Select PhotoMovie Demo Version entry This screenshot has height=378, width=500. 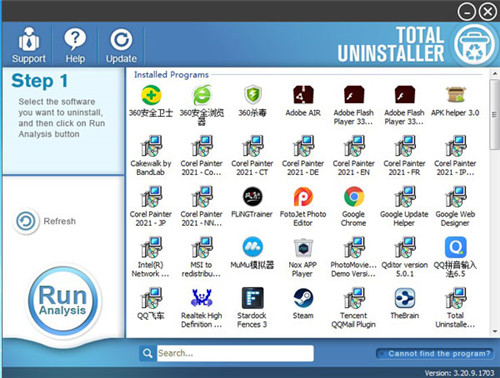click(354, 257)
